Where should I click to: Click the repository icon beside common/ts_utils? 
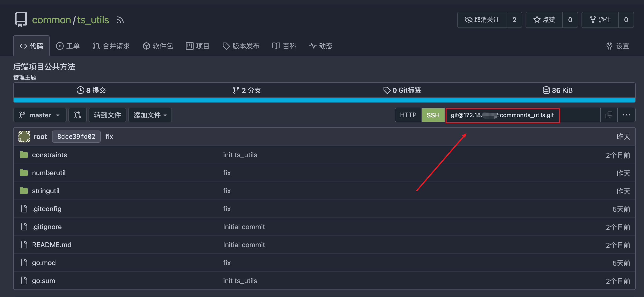coord(21,19)
